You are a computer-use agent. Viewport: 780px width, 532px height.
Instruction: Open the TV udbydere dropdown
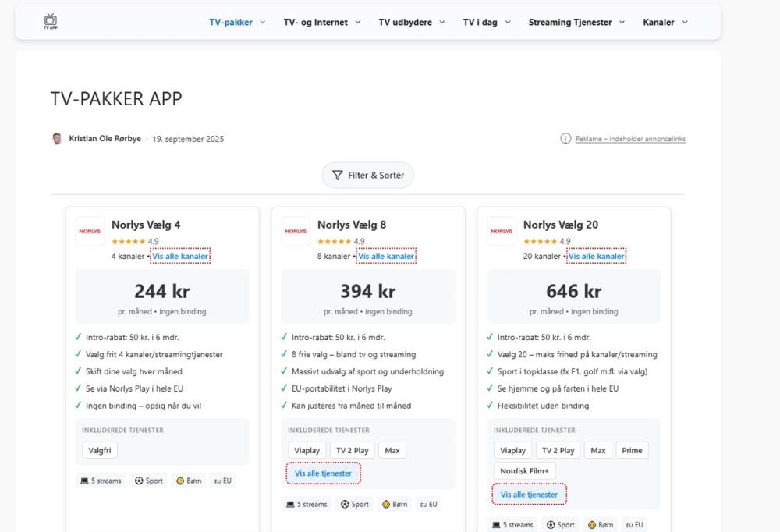(411, 22)
